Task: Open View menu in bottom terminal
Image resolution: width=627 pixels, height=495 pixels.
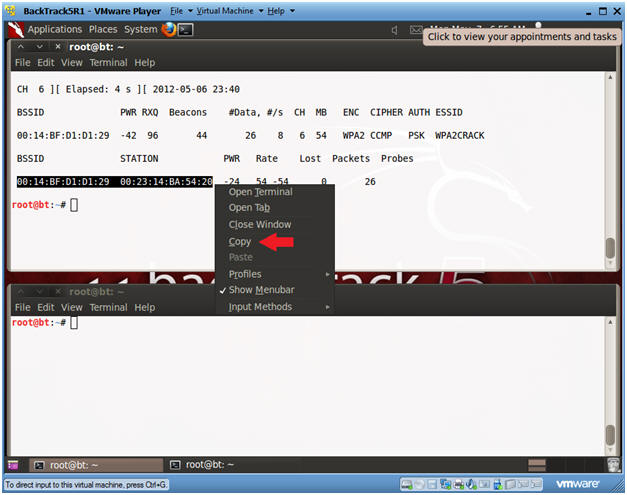Action: [x=72, y=307]
